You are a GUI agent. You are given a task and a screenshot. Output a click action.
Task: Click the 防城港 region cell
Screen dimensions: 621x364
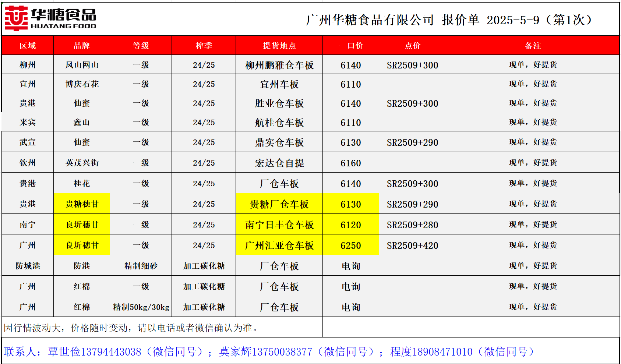(28, 266)
